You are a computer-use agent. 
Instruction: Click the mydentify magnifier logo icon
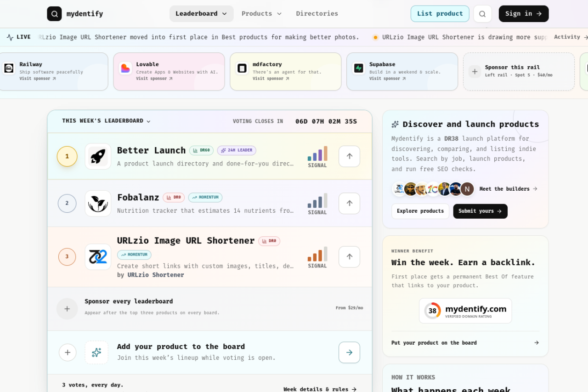[x=54, y=14]
